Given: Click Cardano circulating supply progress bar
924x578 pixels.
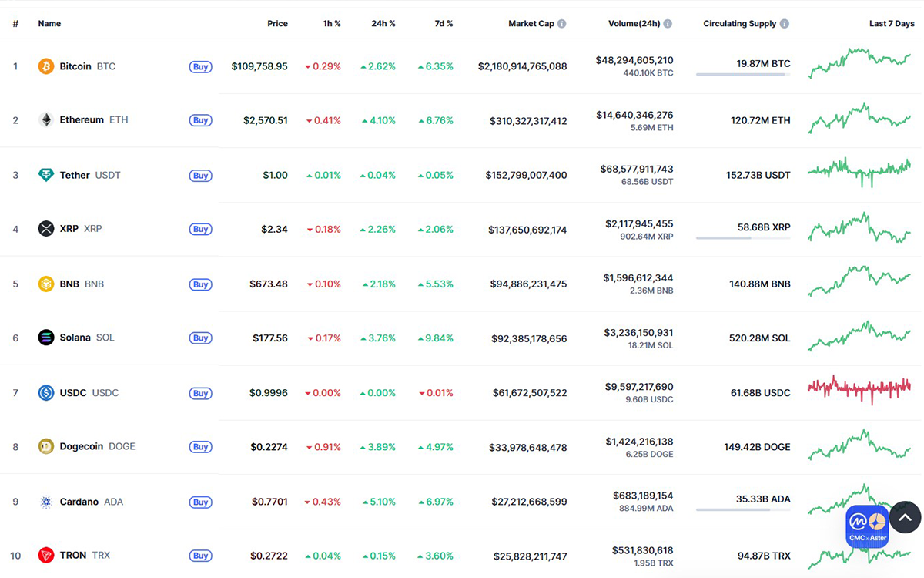Looking at the screenshot, I should tap(743, 509).
